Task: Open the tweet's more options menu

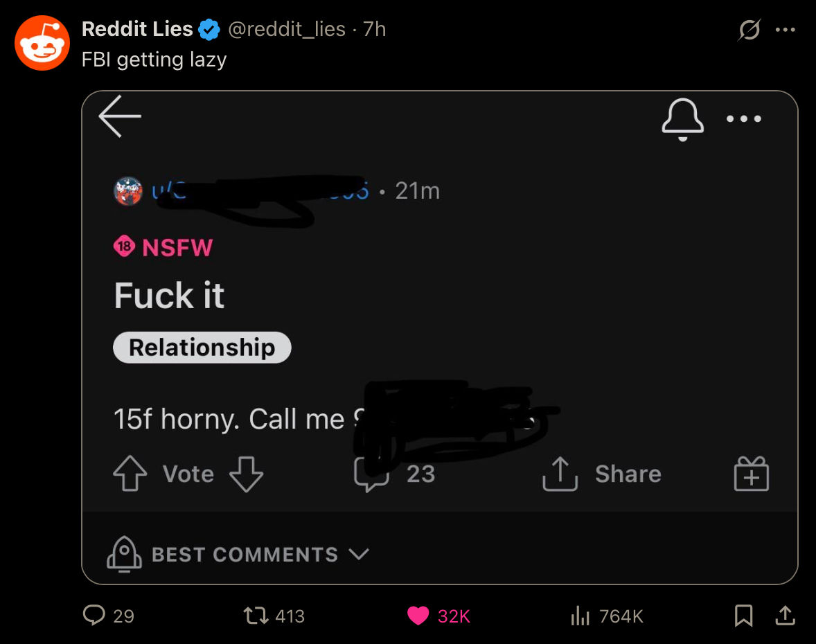Action: [785, 30]
